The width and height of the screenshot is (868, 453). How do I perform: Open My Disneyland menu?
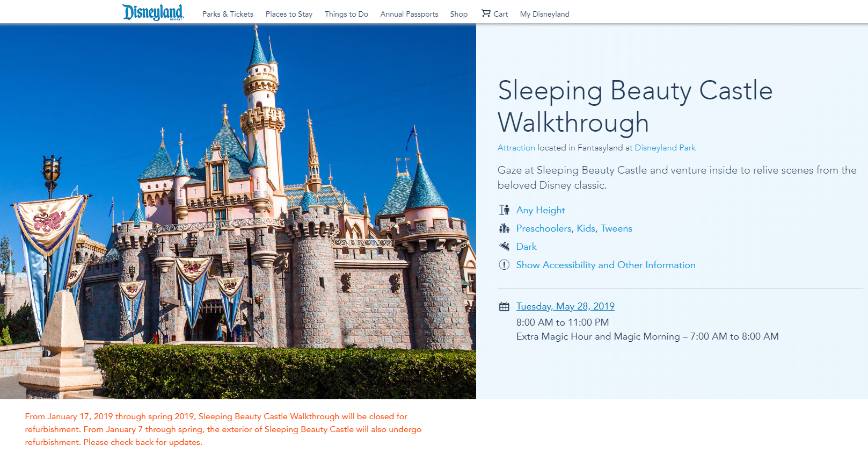(x=545, y=14)
